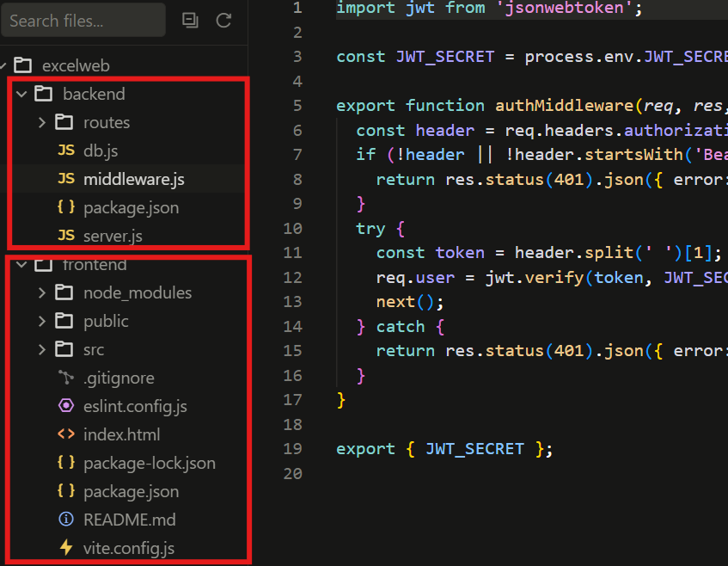The image size is (728, 566).
Task: Click the public folder icon
Action: (x=64, y=321)
